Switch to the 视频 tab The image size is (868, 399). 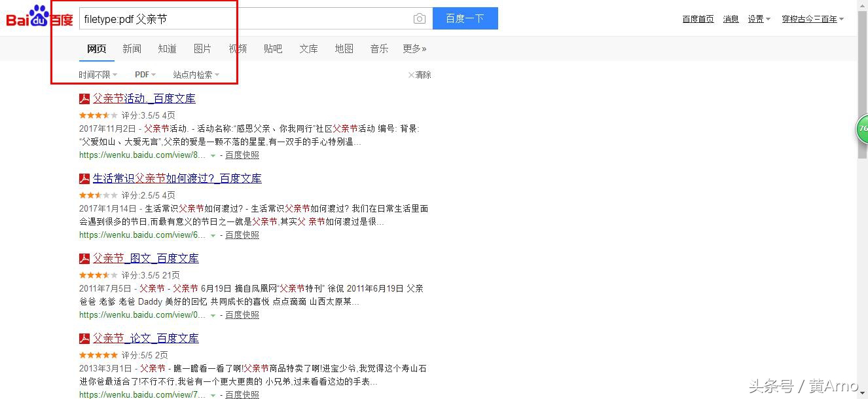238,48
